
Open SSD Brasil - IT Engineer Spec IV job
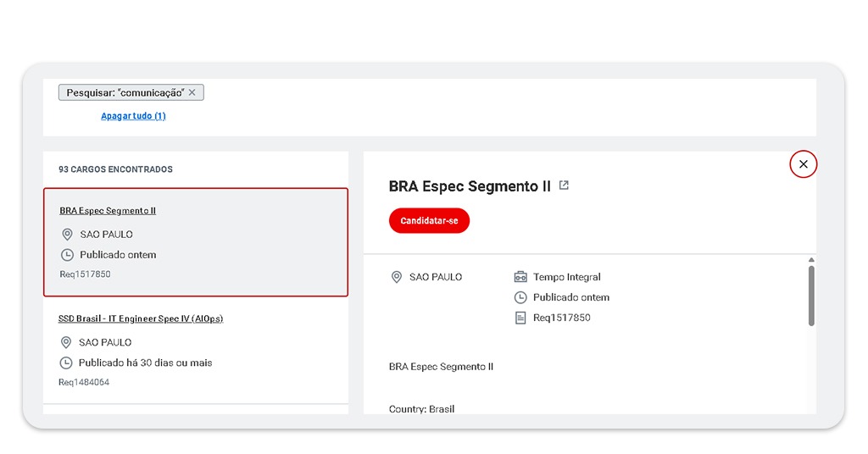[141, 319]
